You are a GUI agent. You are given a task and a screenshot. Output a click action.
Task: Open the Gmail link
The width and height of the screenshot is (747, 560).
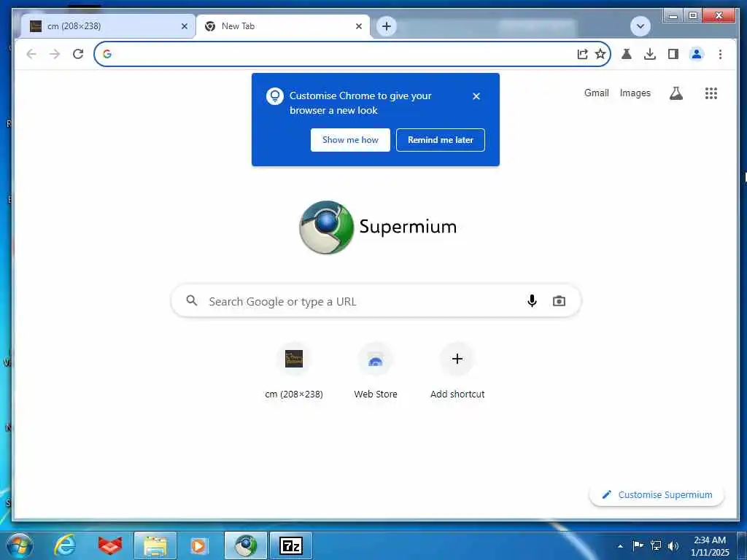coord(597,93)
